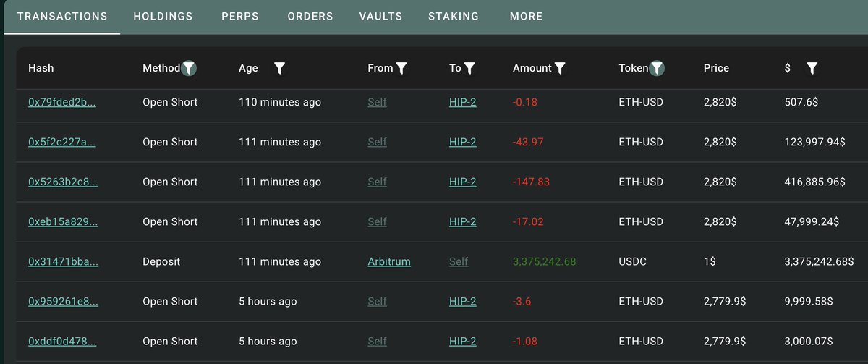
Task: Switch to the Holdings tab
Action: 163,16
